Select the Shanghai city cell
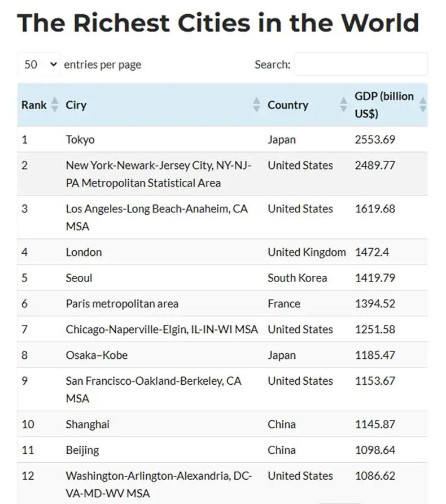446x504 pixels. (88, 424)
